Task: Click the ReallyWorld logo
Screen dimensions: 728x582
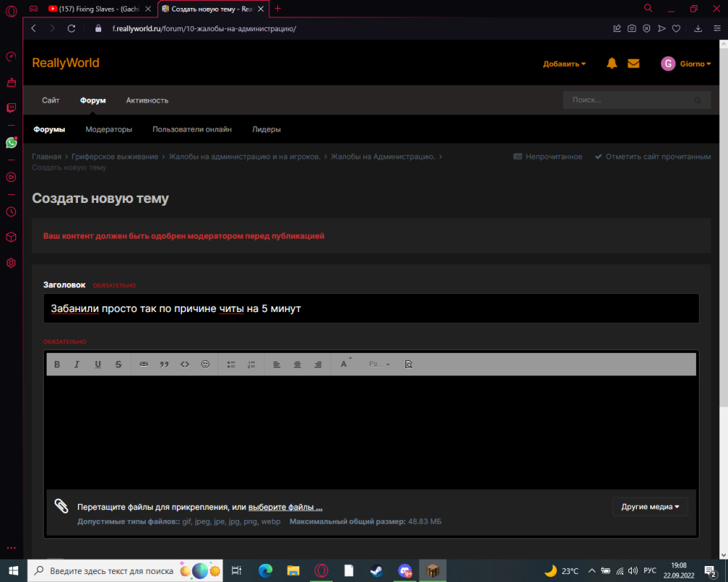Action: coord(66,63)
